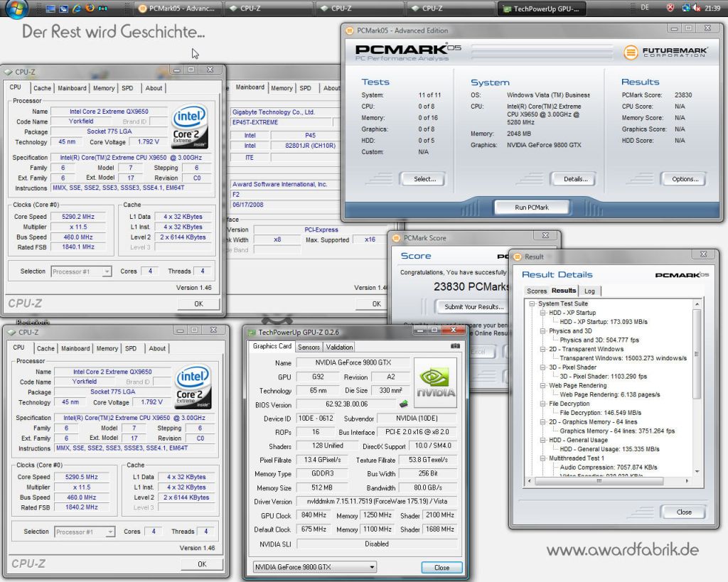Collapse File Decryption tree node
Image resolution: width=728 pixels, height=582 pixels.
tap(542, 404)
